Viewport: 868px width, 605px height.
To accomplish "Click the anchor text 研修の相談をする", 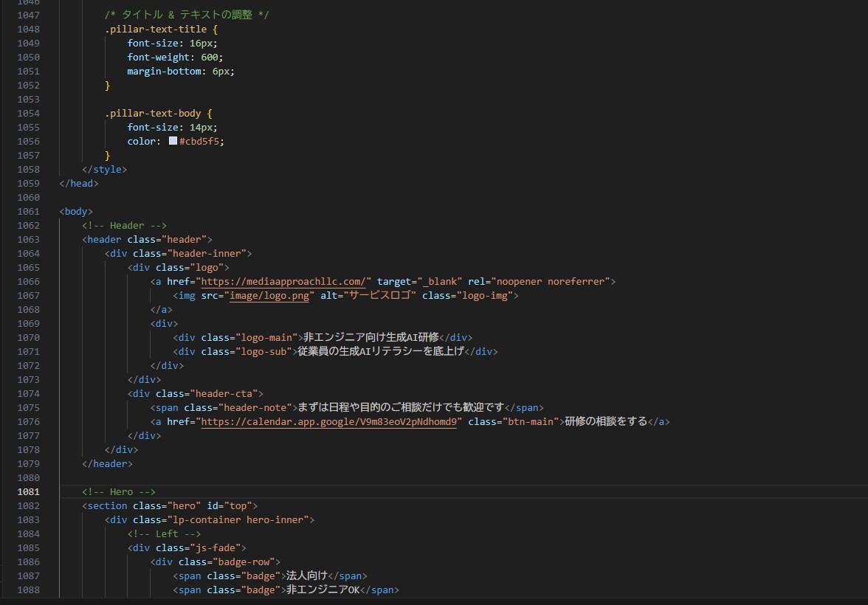I will (606, 421).
